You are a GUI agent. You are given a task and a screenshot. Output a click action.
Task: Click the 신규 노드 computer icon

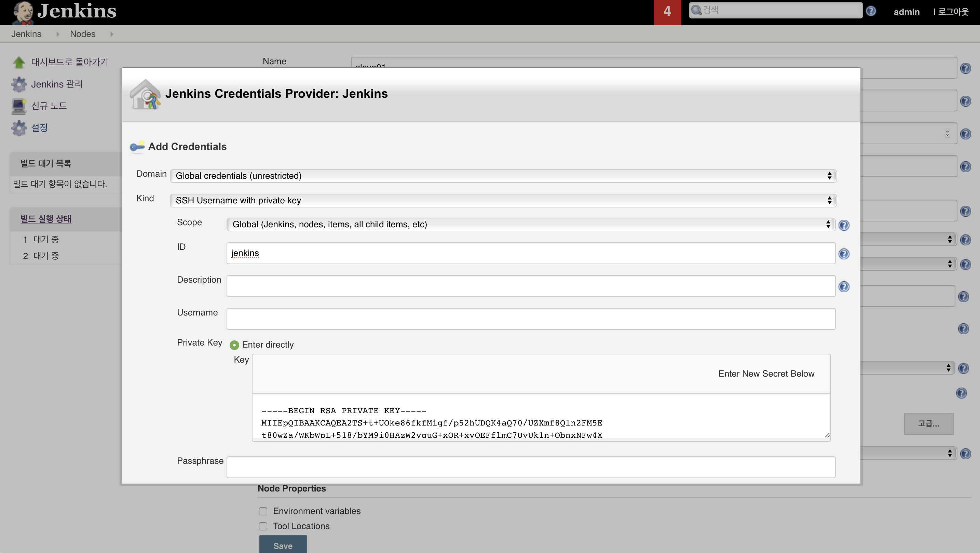[19, 106]
